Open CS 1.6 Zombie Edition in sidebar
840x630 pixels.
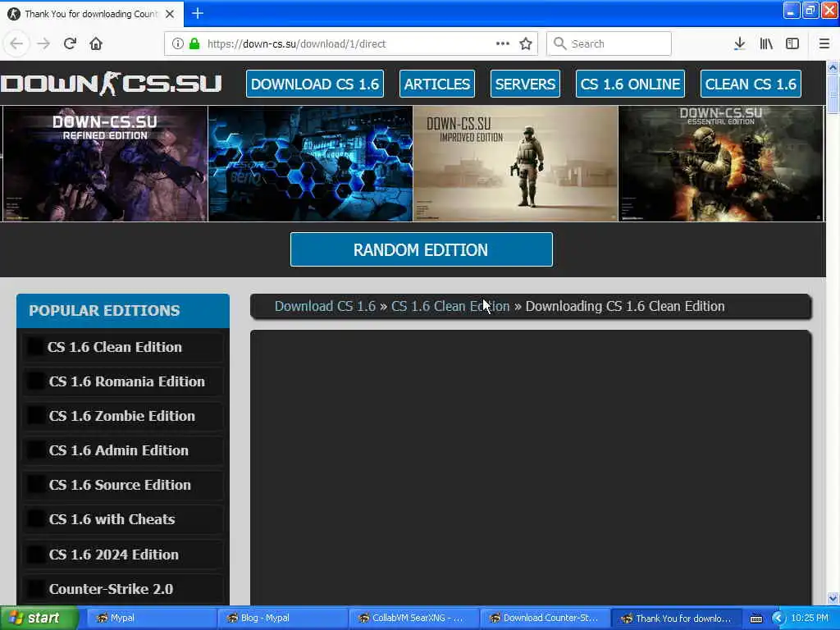pyautogui.click(x=123, y=416)
